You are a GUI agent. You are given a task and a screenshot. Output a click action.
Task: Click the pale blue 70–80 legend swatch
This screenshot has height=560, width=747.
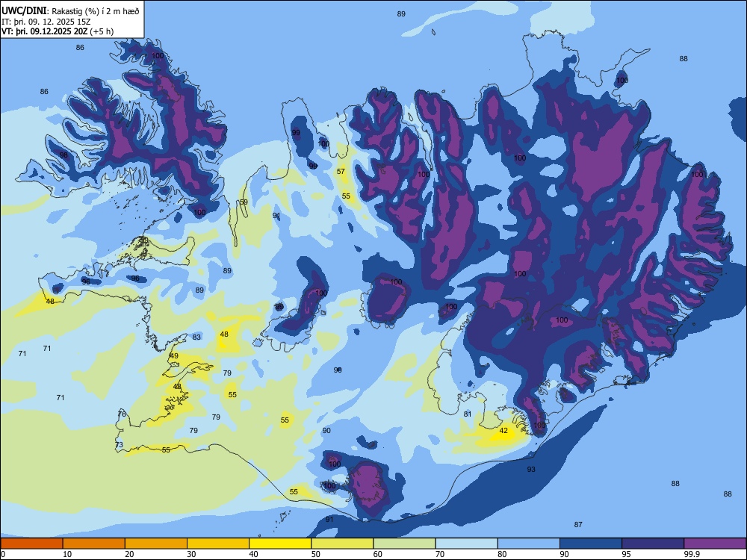466,544
